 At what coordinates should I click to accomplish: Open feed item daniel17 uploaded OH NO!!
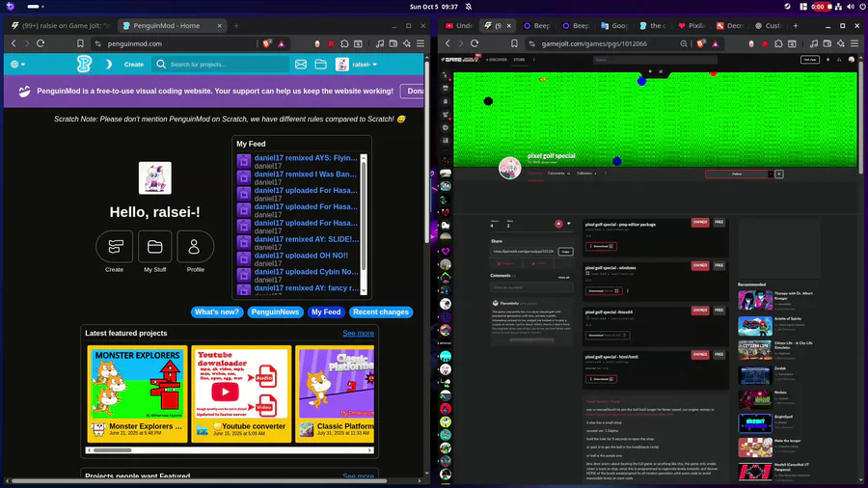click(301, 256)
